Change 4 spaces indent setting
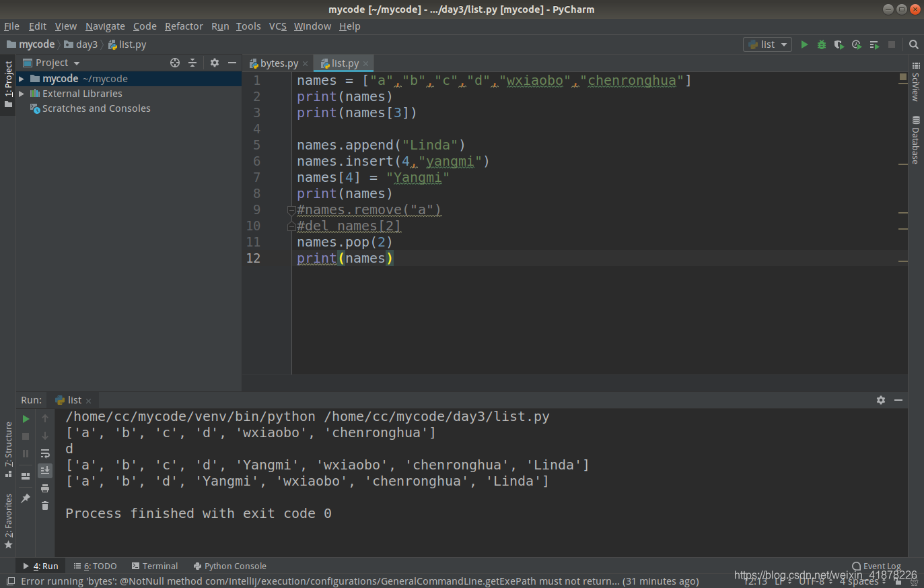 862,581
